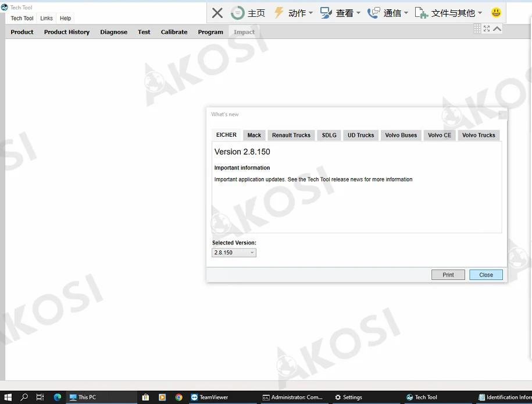
Task: Select the Renault Trucks tab
Action: pyautogui.click(x=291, y=135)
